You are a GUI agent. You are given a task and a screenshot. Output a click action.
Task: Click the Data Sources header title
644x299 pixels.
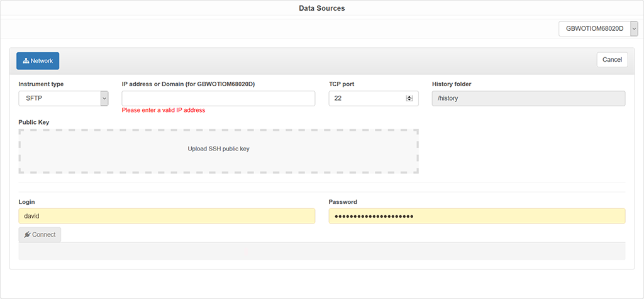[x=322, y=8]
